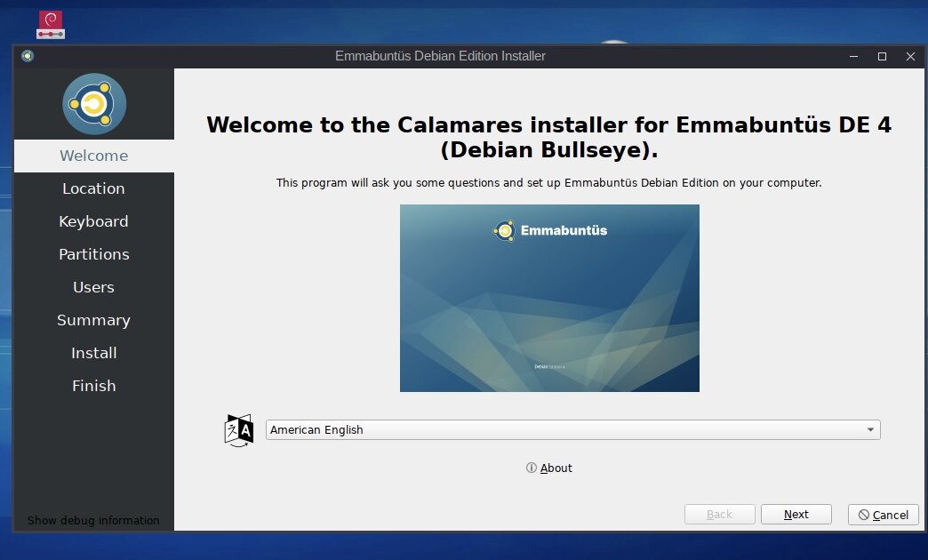Switch to the Keyboard step
Image resolution: width=928 pixels, height=560 pixels.
(x=94, y=221)
